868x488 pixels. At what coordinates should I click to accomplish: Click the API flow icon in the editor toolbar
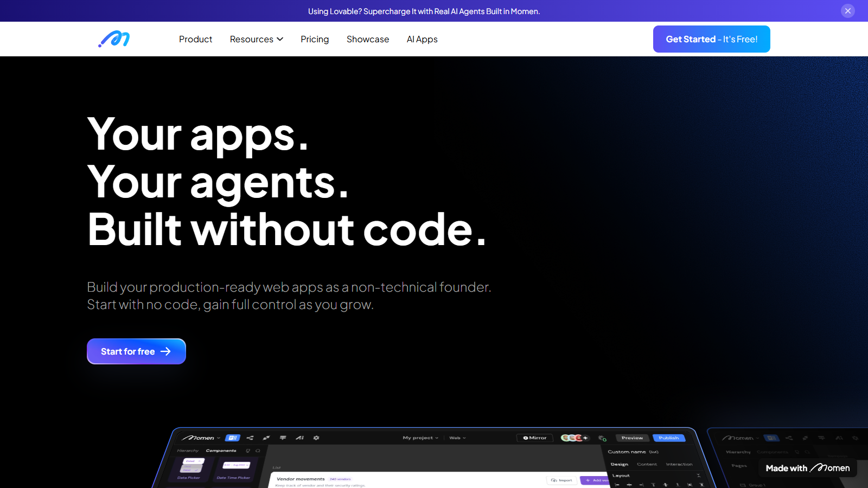(250, 438)
